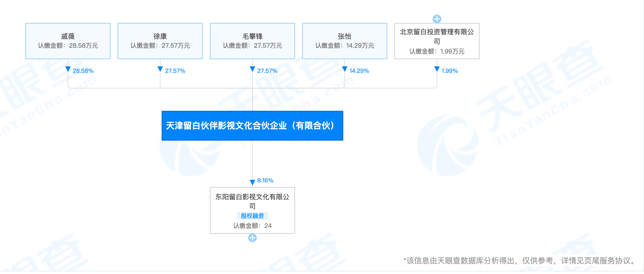Click the 毛攀锋 shareholder node

tap(252, 41)
